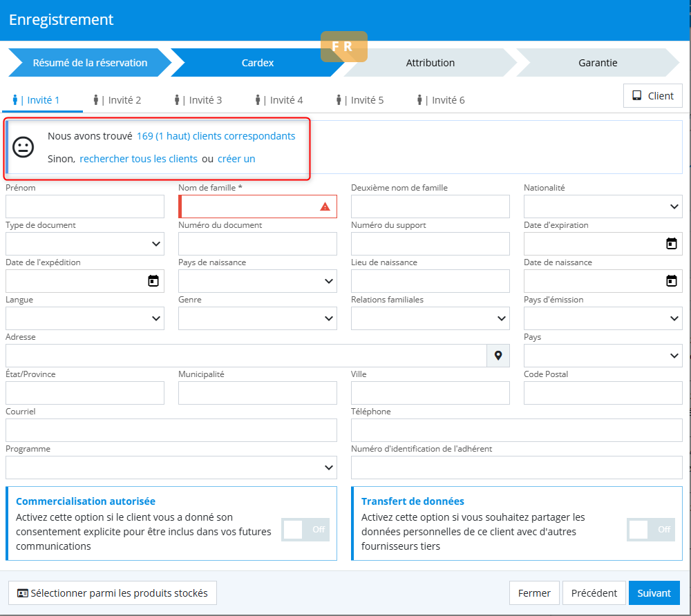
Task: Click the map pin icon in Adresse
Action: (x=498, y=356)
